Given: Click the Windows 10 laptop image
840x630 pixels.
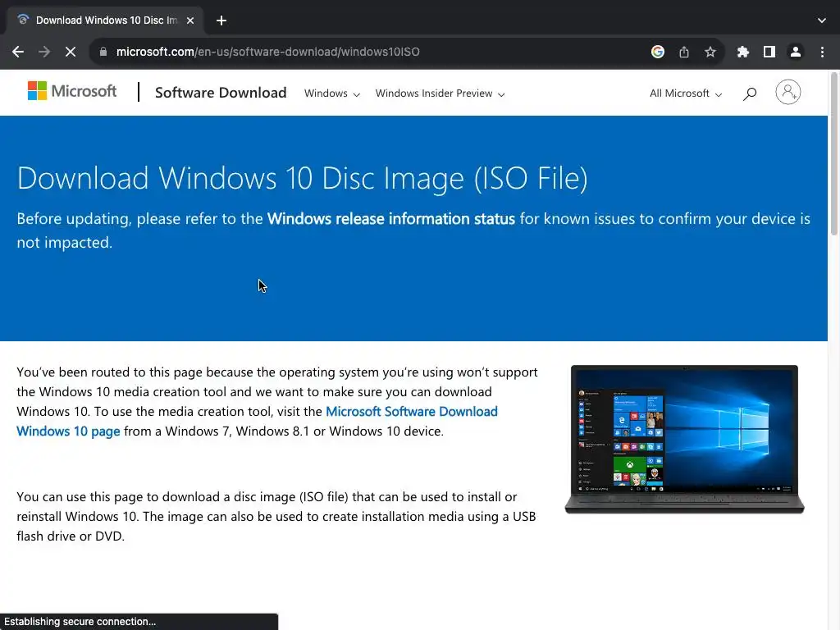Looking at the screenshot, I should [x=684, y=440].
